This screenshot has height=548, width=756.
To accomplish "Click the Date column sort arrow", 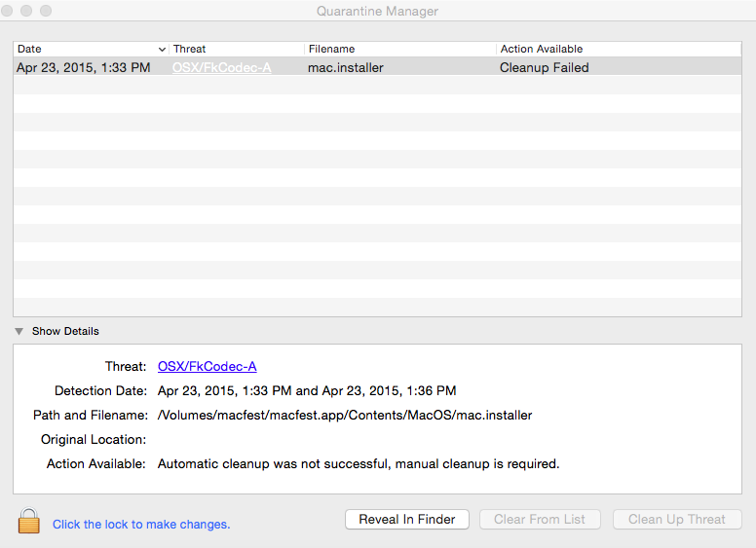I will pyautogui.click(x=162, y=49).
